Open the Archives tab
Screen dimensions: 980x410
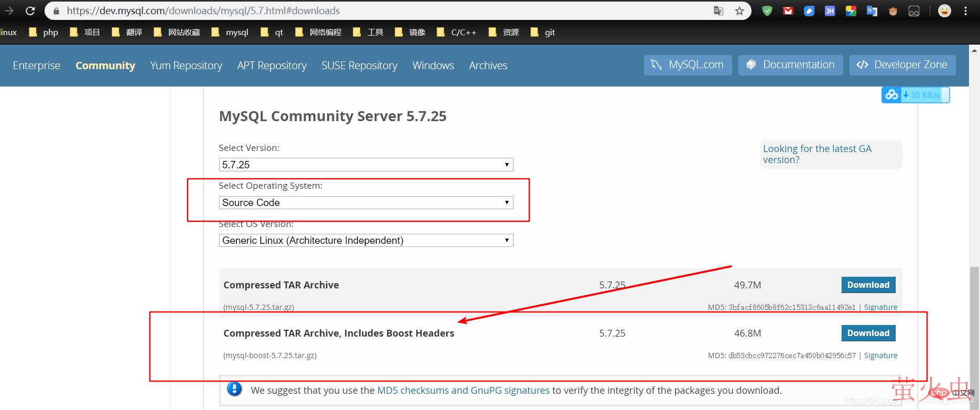(488, 66)
